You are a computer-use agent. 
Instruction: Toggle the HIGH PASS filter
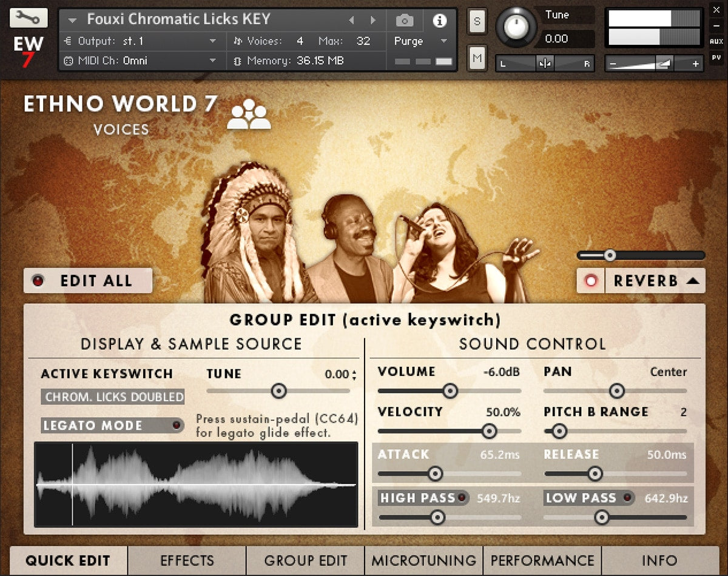click(424, 498)
